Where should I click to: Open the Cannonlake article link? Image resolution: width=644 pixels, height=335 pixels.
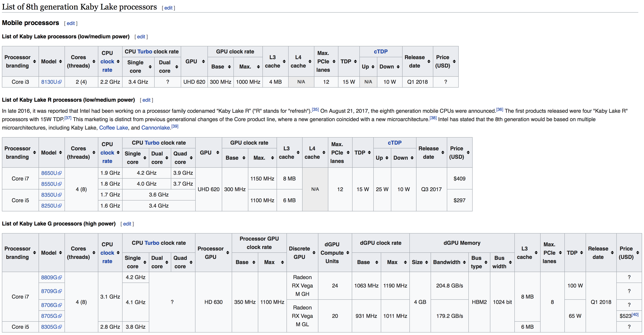(x=156, y=128)
